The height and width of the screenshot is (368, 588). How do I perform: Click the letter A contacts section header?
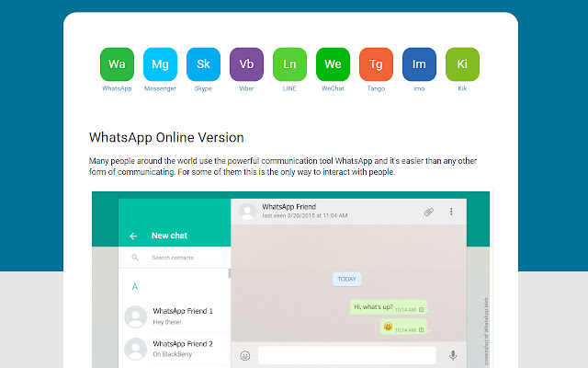pyautogui.click(x=135, y=286)
